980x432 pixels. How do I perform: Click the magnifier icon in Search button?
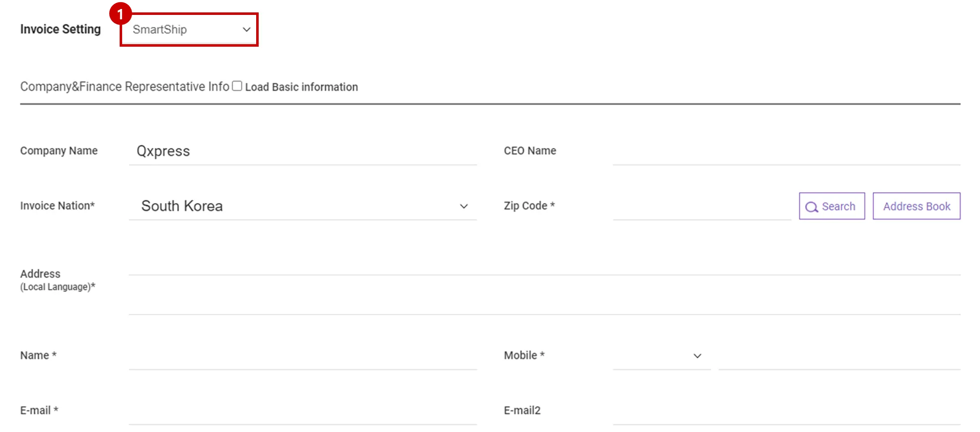(811, 207)
